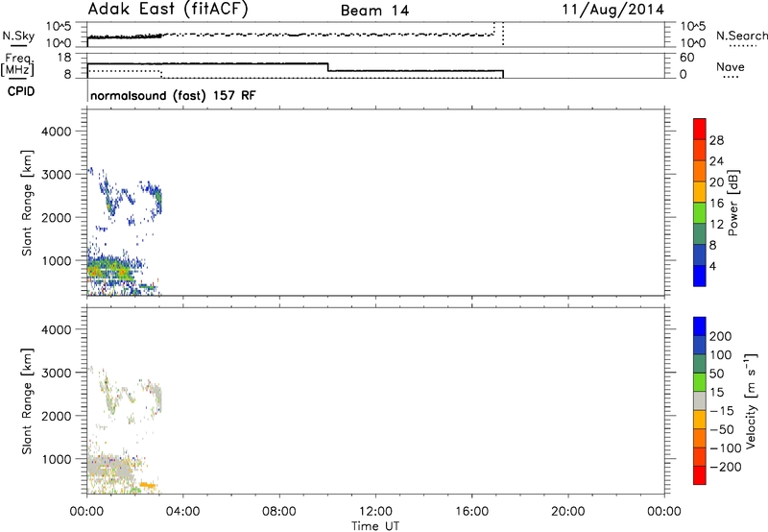Click the '4' tick on the power scale
Image resolution: width=768 pixels, height=532 pixels.
tap(712, 266)
